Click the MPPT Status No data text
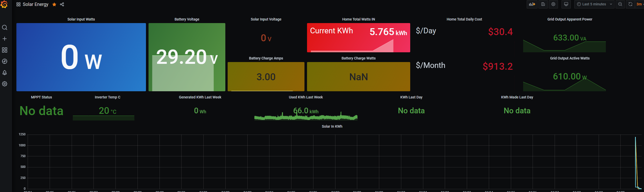Viewport: 644px width, 192px height. [x=41, y=111]
